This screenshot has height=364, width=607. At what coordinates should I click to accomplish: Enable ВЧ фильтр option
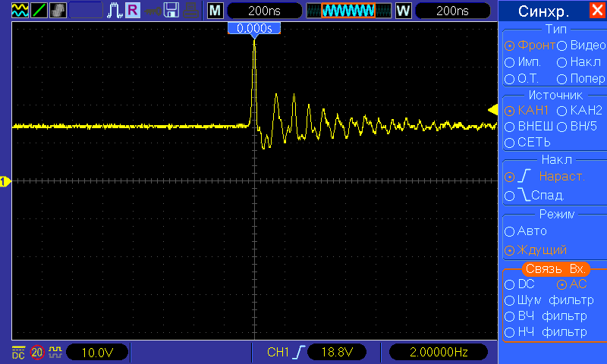pos(546,316)
